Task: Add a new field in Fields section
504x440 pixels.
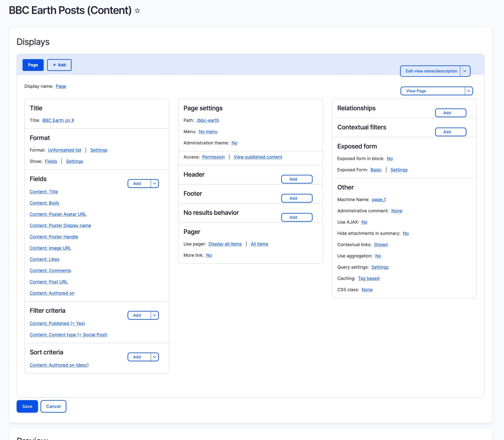Action: point(139,183)
